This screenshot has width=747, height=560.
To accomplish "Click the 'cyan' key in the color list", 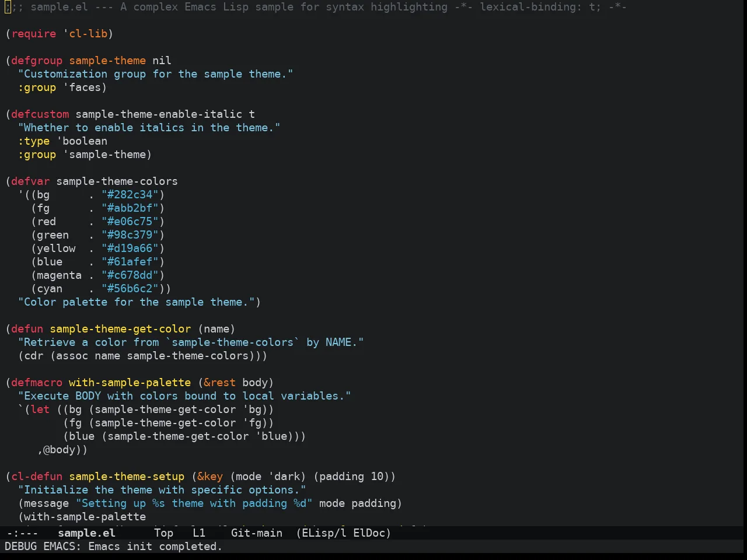I will 50,289.
